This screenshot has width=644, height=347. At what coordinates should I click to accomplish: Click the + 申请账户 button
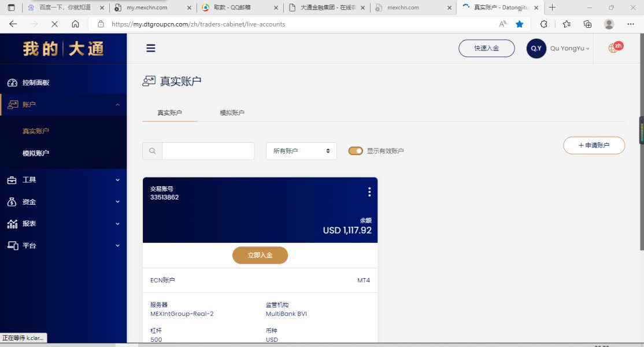pyautogui.click(x=594, y=145)
